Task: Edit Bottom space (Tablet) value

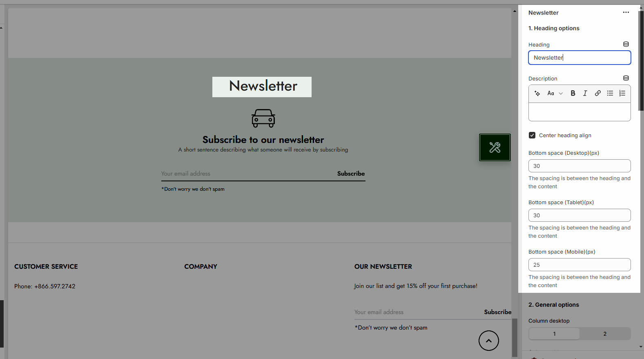Action: (x=579, y=215)
